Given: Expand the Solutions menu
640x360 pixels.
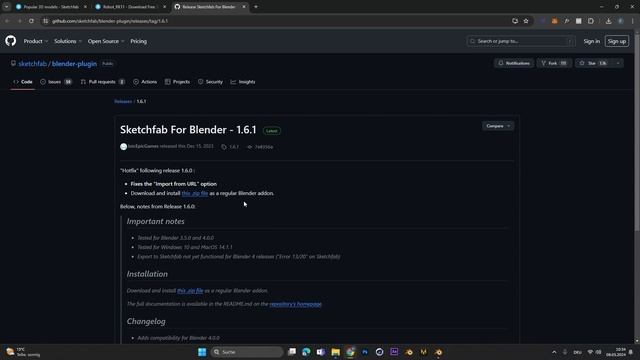Looking at the screenshot, I should tap(68, 41).
